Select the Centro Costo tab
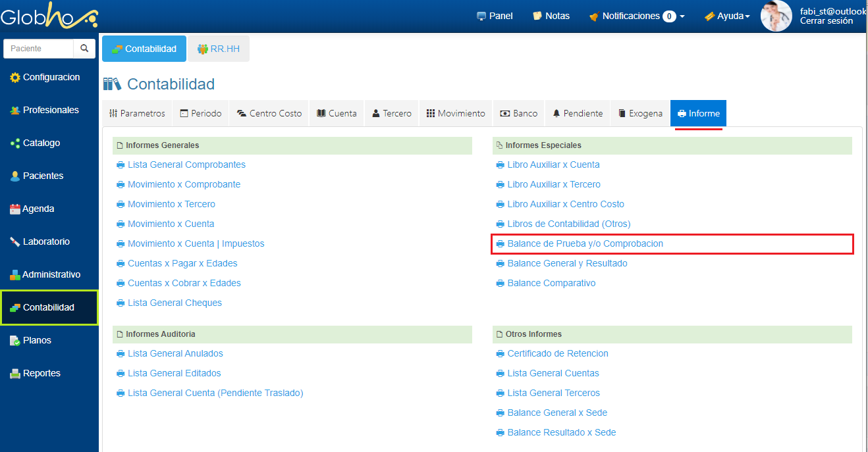868x452 pixels. [269, 113]
